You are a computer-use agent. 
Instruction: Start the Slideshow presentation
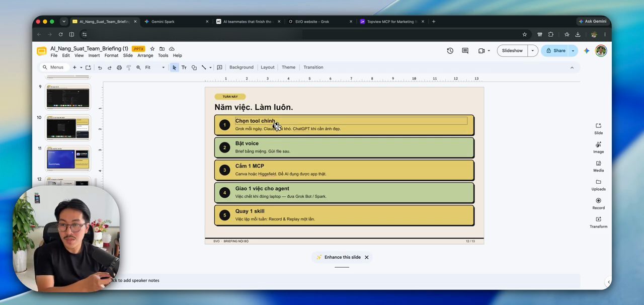[x=512, y=51]
